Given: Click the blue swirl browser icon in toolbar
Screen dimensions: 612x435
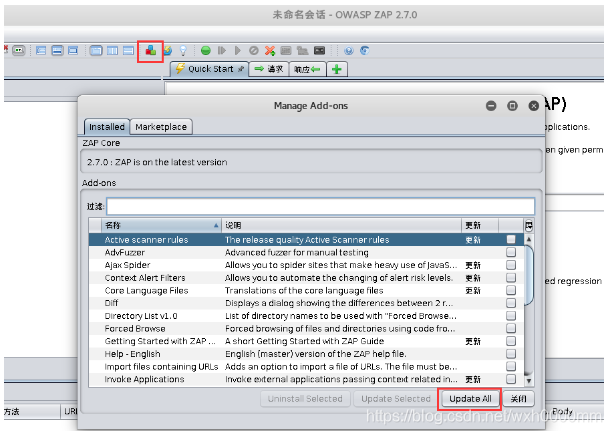Looking at the screenshot, I should 365,50.
